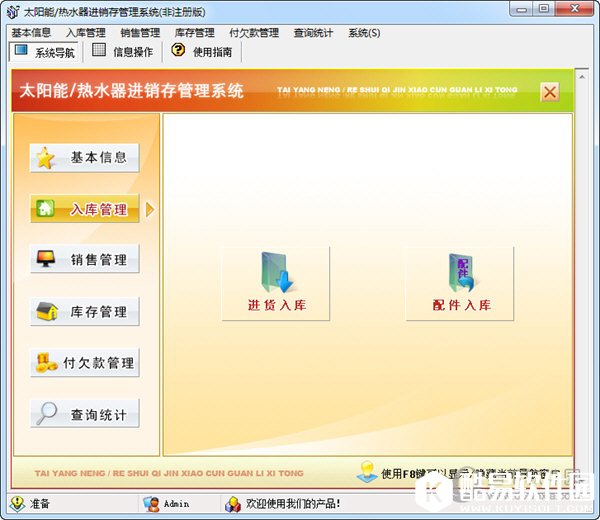This screenshot has width=600, height=520.
Task: Click the blue monitor icon of 系统导航
Action: tap(21, 50)
